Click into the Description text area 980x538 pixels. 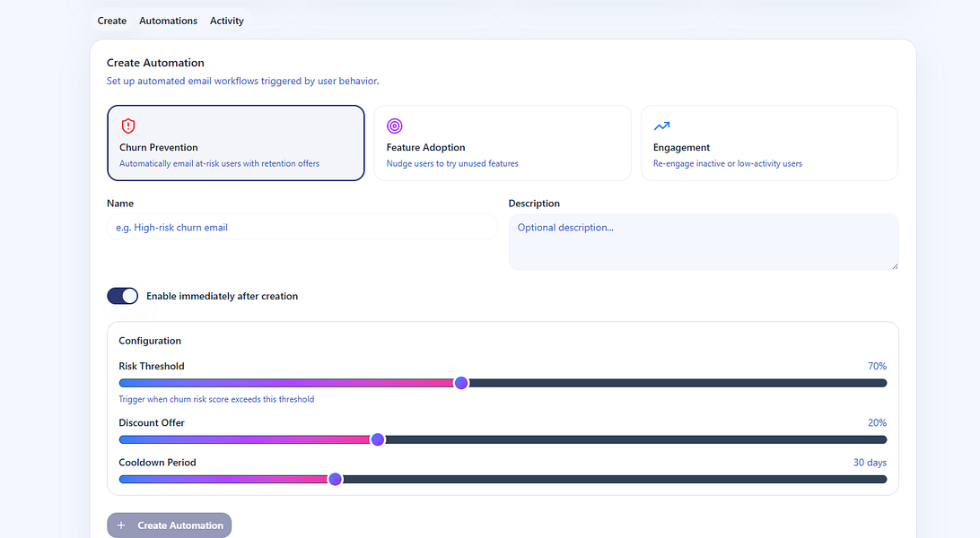(x=704, y=242)
